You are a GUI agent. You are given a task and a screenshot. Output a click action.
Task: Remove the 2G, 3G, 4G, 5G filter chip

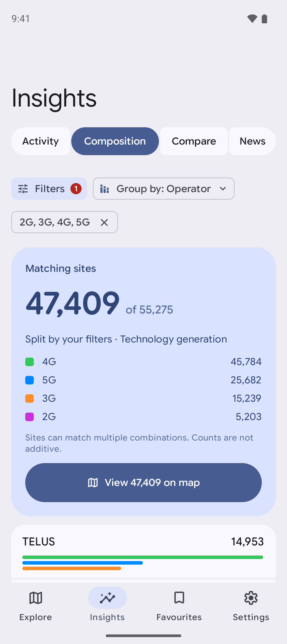104,222
